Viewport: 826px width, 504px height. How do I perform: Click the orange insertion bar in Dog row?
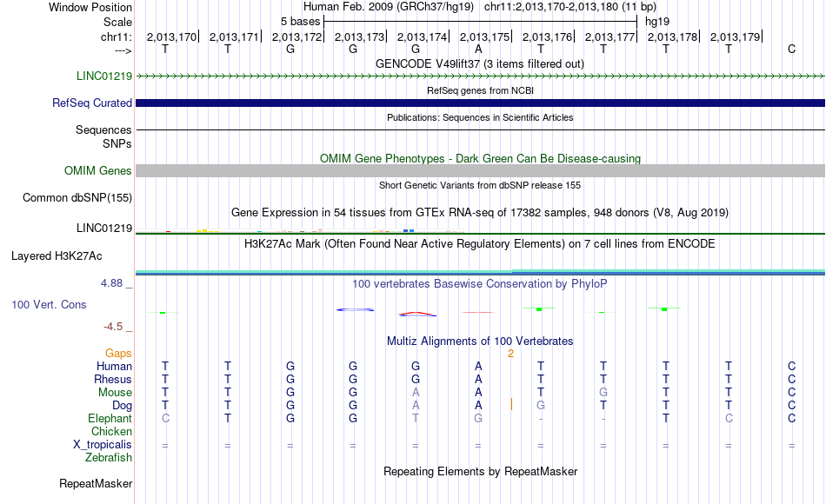pos(511,404)
